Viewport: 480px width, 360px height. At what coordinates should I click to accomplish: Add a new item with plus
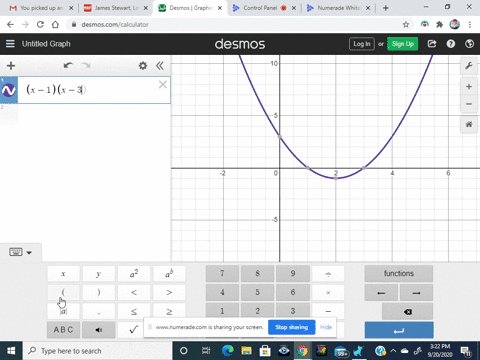coord(11,66)
